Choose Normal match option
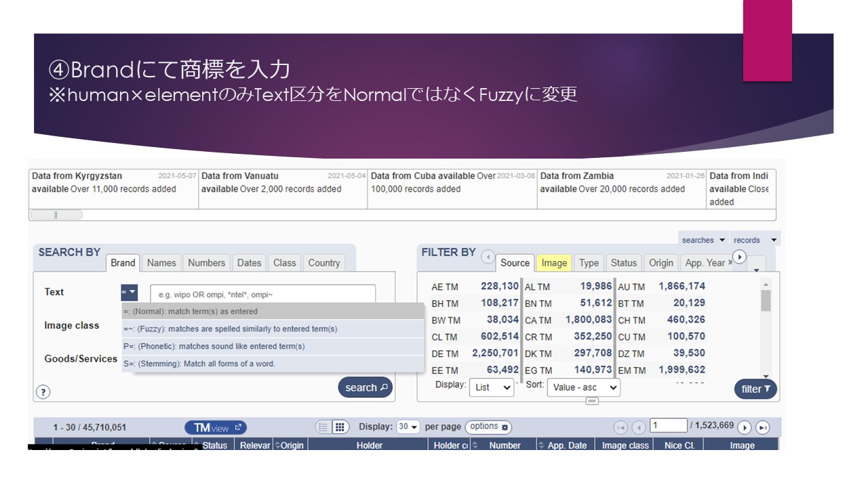The height and width of the screenshot is (488, 868). point(273,312)
